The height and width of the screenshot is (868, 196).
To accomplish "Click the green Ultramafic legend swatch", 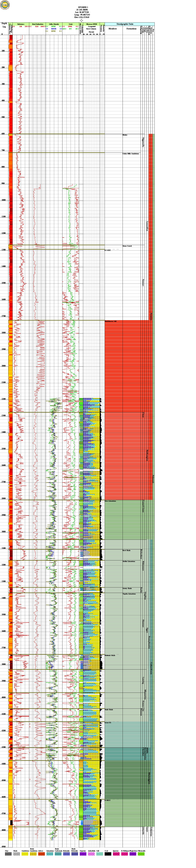I will pyautogui.click(x=141, y=854).
